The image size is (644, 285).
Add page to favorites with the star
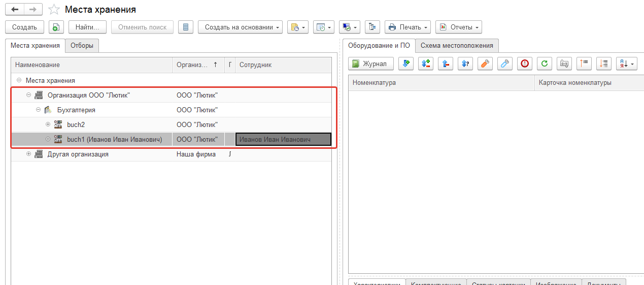[x=53, y=10]
